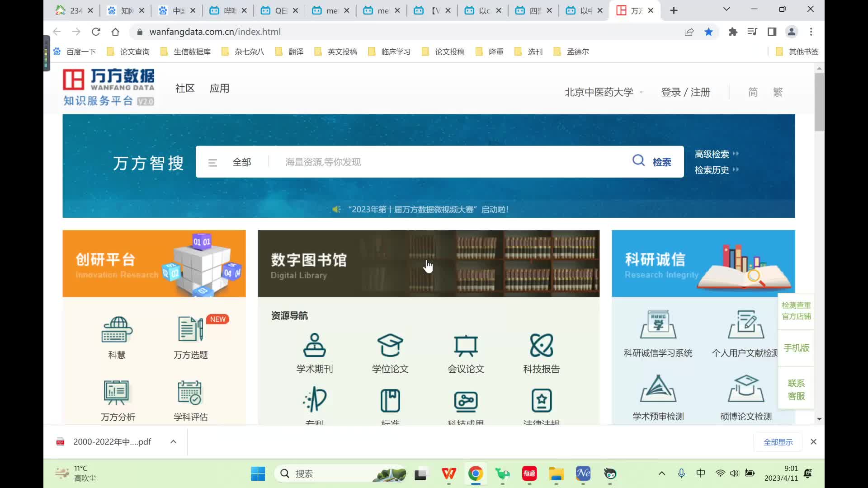
Task: Switch to traditional Chinese 繁
Action: coord(778,92)
